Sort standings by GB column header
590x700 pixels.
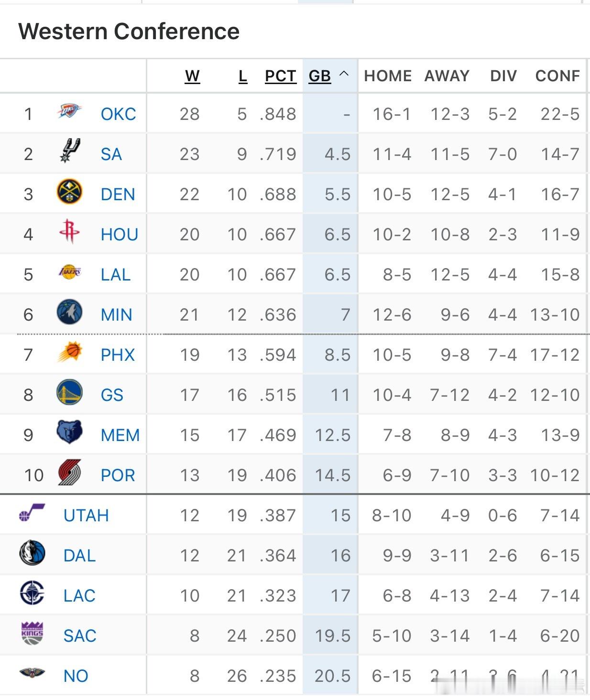[x=320, y=76]
